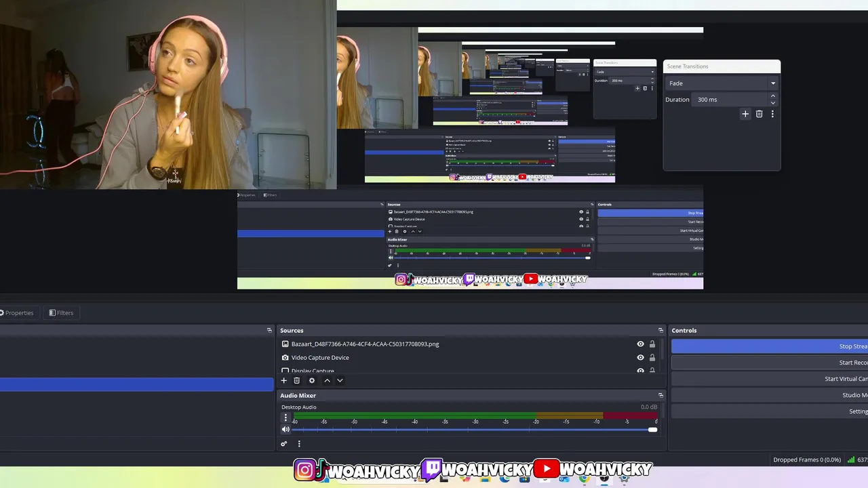The height and width of the screenshot is (488, 868).
Task: Click the Controls dock title
Action: click(x=684, y=330)
